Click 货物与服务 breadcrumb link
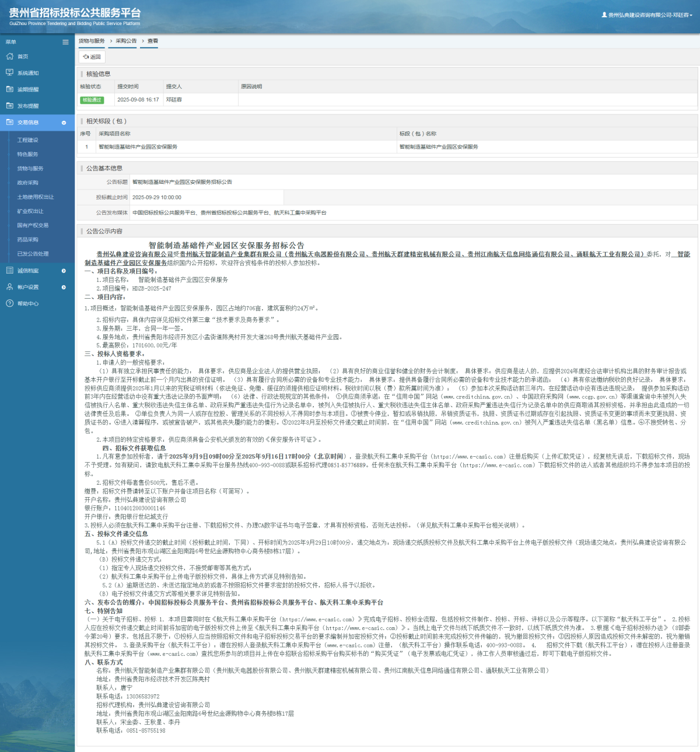 [92, 41]
